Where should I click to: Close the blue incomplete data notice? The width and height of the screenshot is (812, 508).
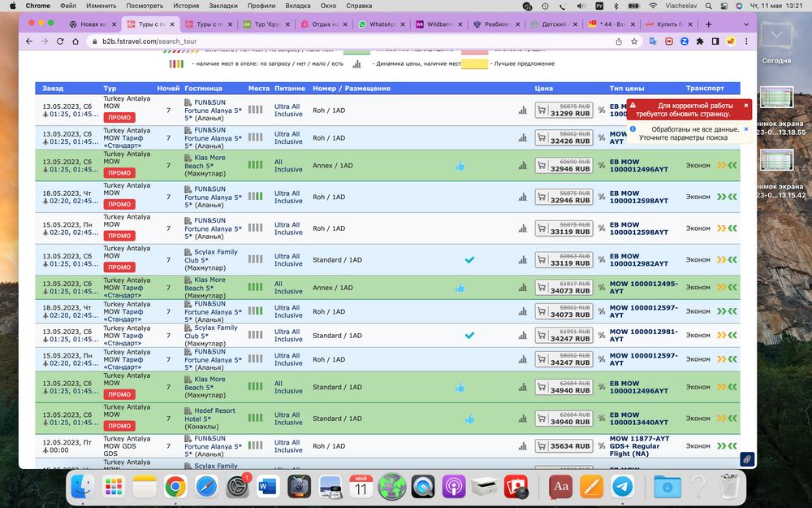(x=746, y=128)
